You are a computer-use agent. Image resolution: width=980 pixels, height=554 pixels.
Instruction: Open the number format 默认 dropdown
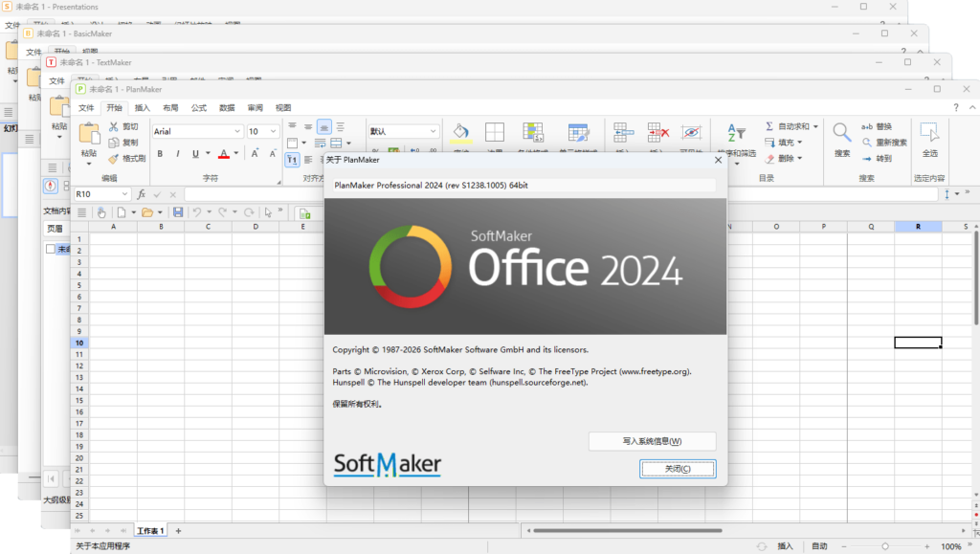433,131
